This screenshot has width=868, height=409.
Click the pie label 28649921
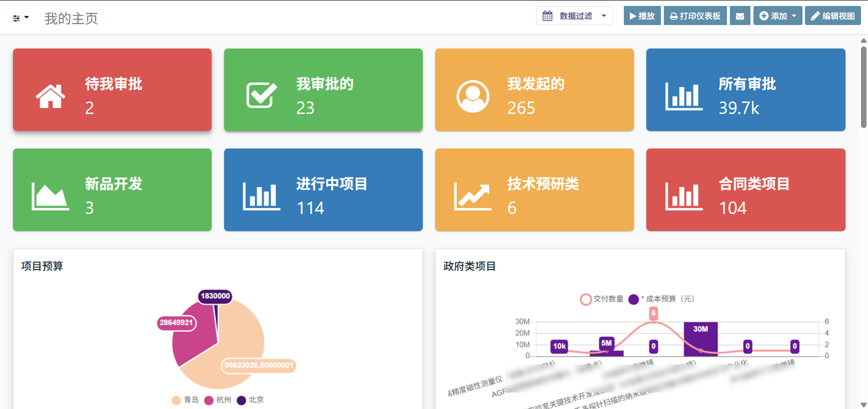click(x=176, y=322)
